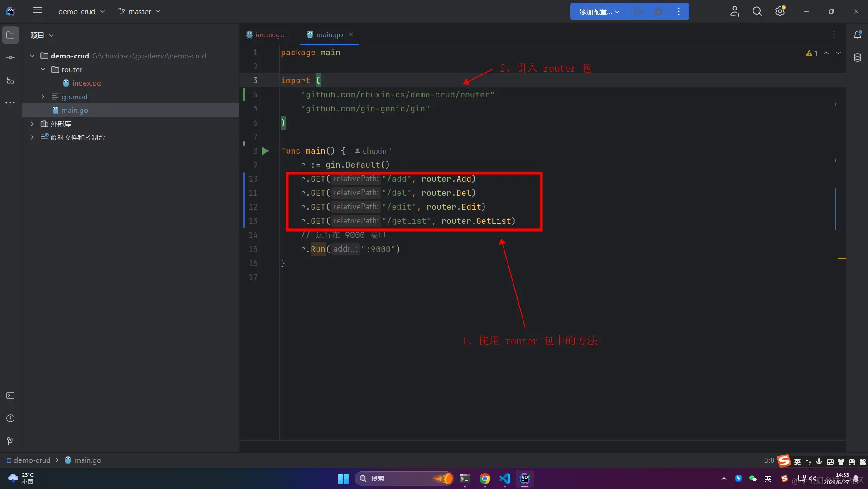Open run toolbar more actions menu

[x=678, y=11]
